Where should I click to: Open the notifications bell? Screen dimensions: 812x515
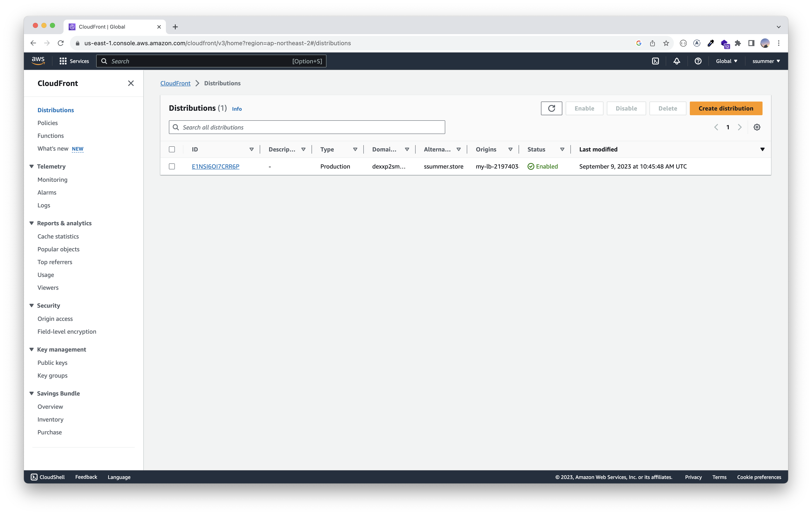pos(676,61)
